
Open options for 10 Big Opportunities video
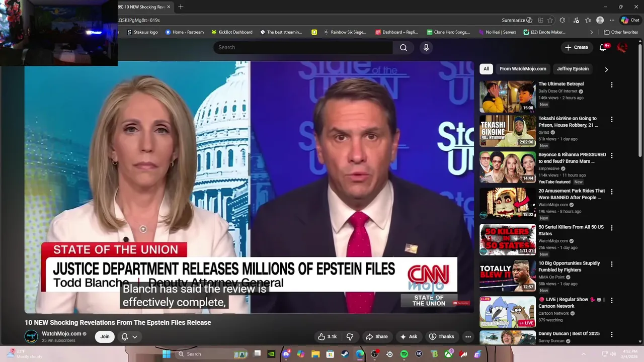612,264
